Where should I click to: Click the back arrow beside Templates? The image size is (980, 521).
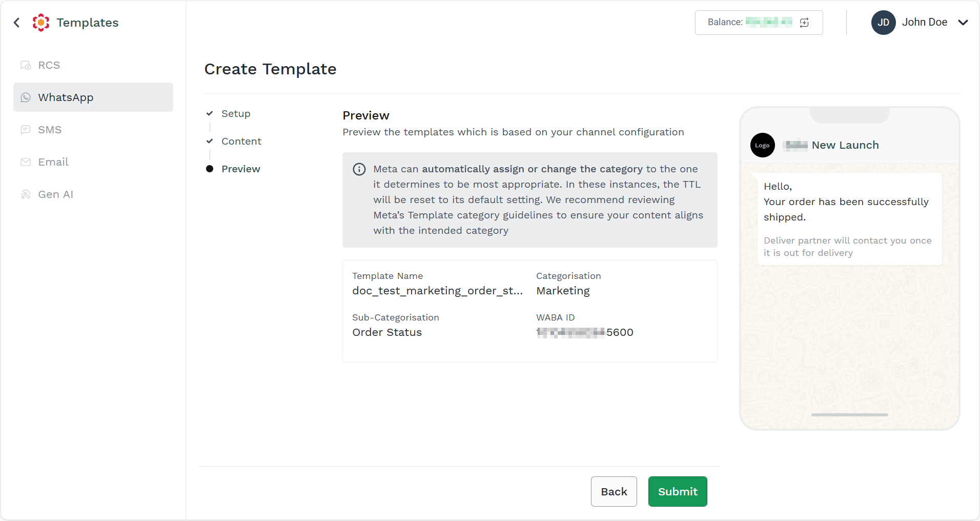(17, 23)
